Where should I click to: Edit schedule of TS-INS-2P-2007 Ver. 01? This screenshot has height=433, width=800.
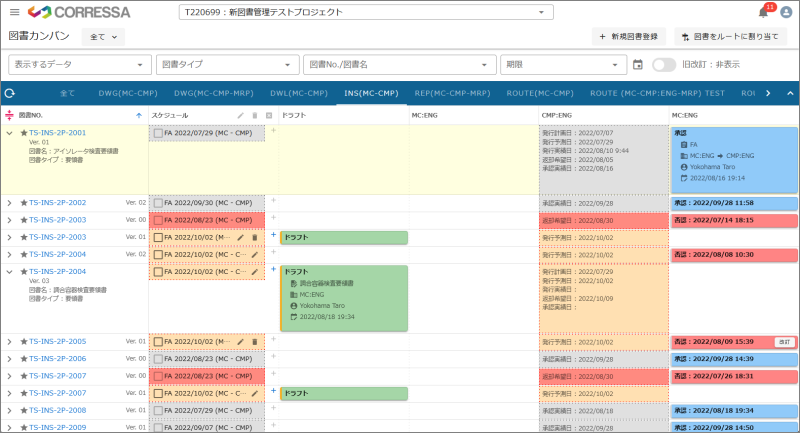255,393
